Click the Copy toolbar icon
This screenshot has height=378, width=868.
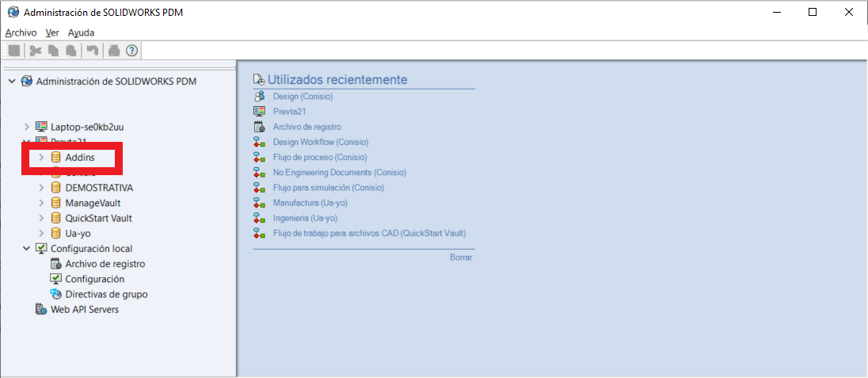(x=53, y=51)
